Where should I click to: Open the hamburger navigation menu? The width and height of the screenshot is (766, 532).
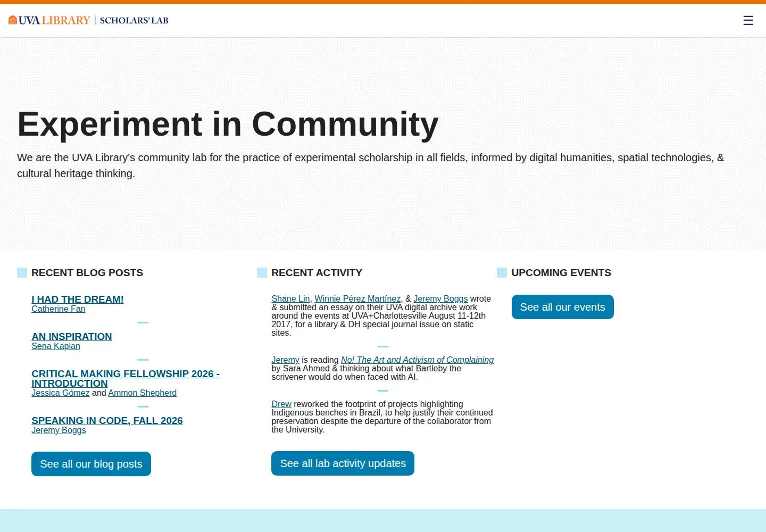(x=748, y=20)
